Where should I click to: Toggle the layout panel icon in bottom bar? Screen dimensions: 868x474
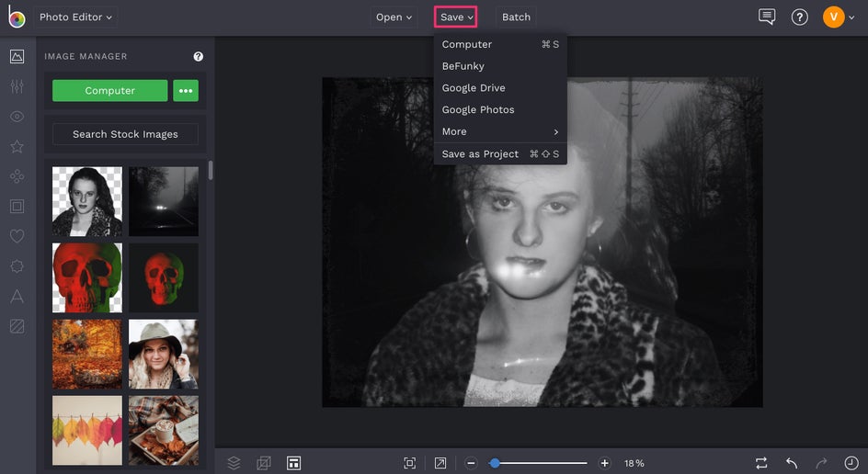(x=294, y=463)
